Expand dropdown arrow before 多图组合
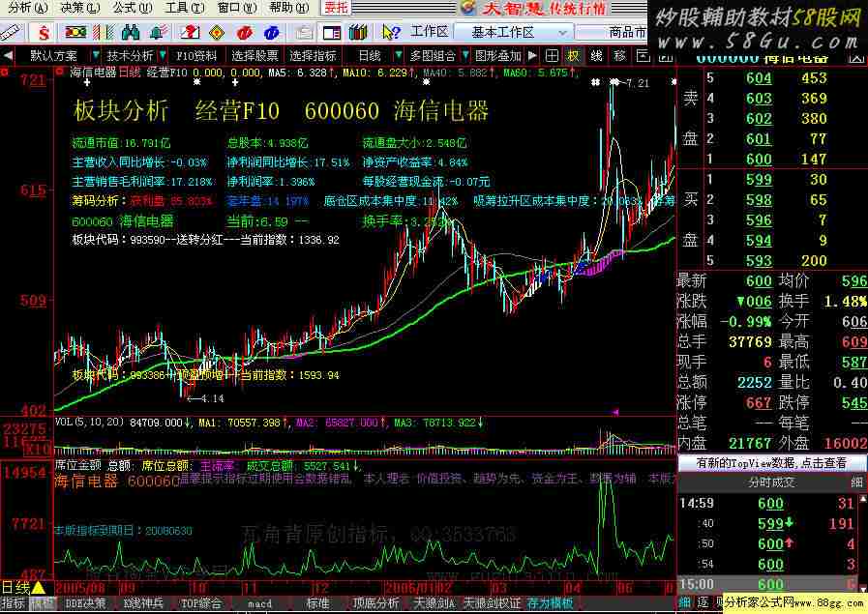This screenshot has height=614, width=868. [x=399, y=55]
